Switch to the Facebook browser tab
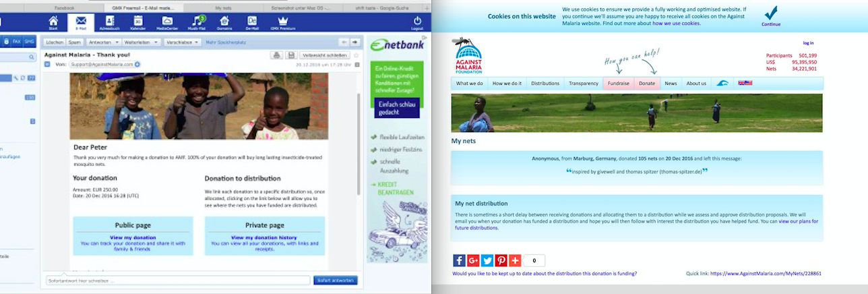Viewport: 868px width, 294px height. (x=64, y=7)
